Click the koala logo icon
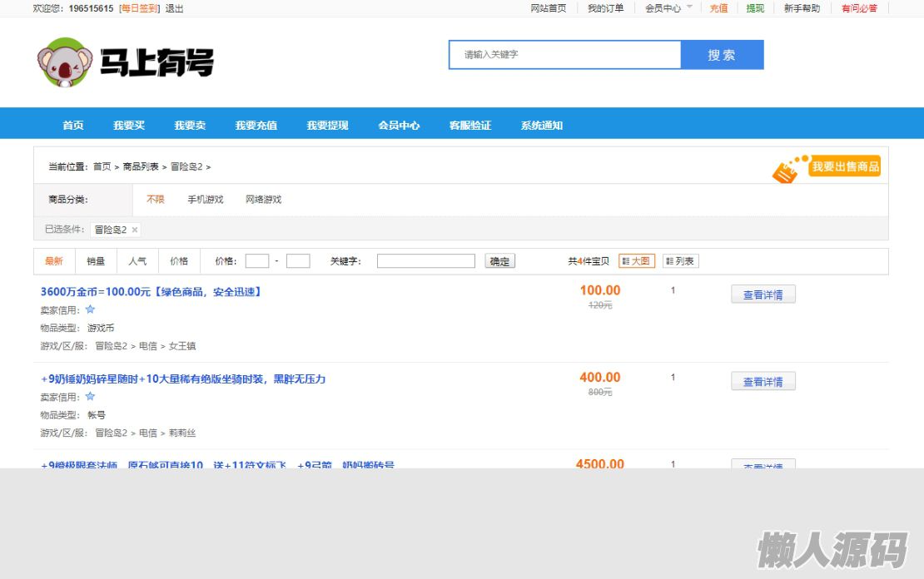Screen dimensions: 924x579 pos(65,63)
